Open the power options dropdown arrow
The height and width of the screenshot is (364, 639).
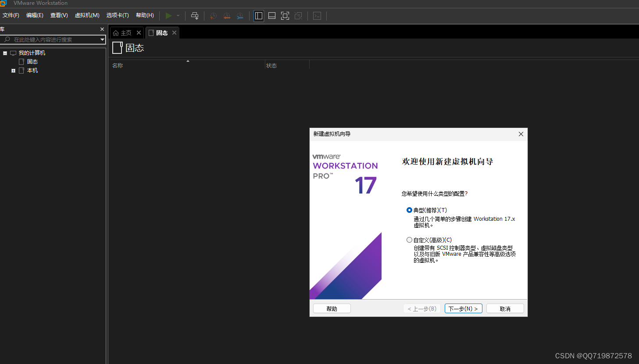[178, 16]
